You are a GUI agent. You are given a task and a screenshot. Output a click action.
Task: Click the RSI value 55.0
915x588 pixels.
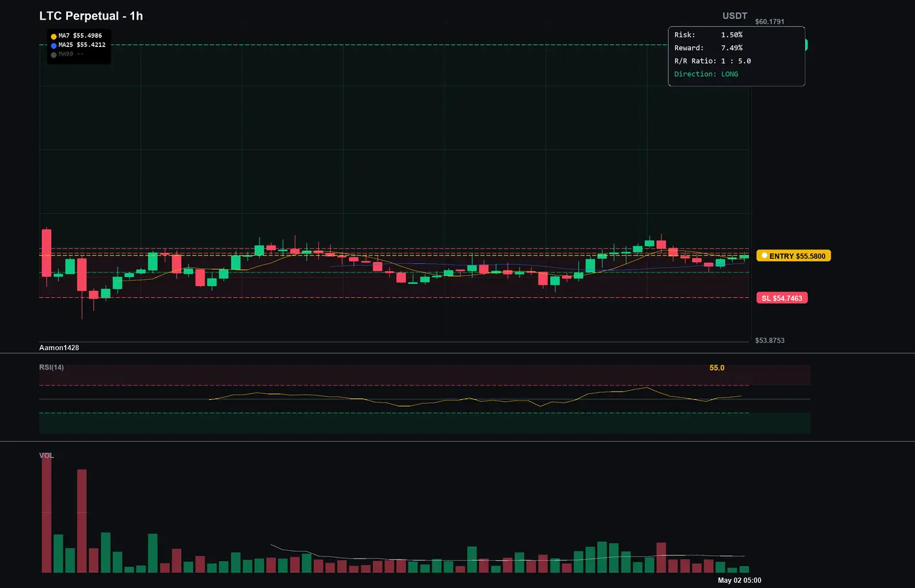coord(717,368)
